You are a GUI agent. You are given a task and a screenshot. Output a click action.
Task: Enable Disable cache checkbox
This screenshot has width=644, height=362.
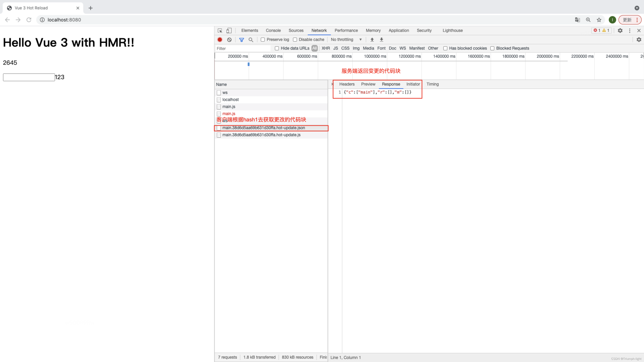point(295,39)
